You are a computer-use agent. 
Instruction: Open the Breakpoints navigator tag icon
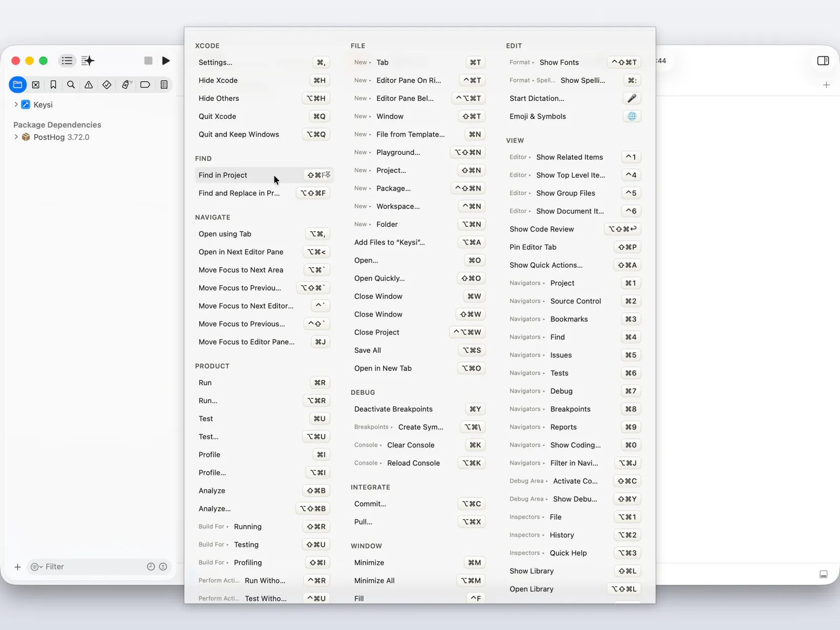coord(145,85)
